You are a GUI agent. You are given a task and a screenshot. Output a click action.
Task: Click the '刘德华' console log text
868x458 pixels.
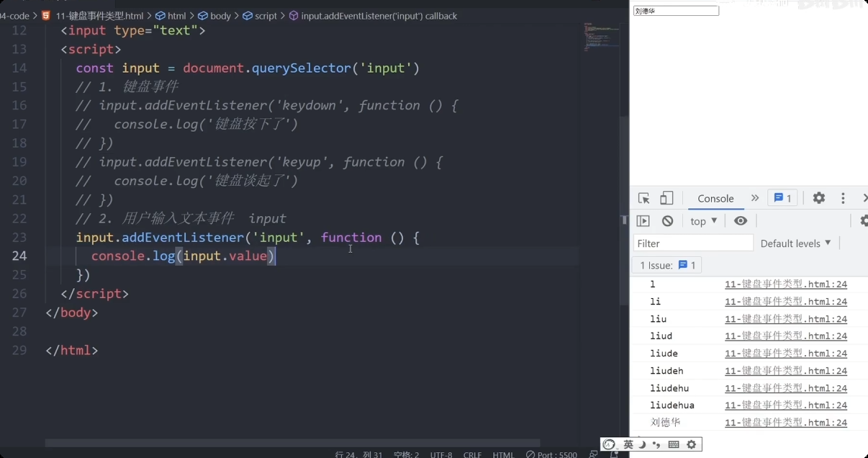click(666, 423)
